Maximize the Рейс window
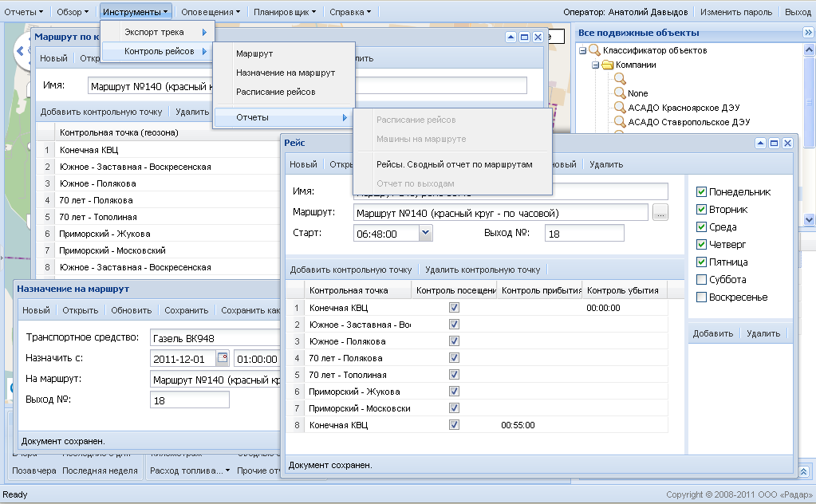 click(x=774, y=143)
